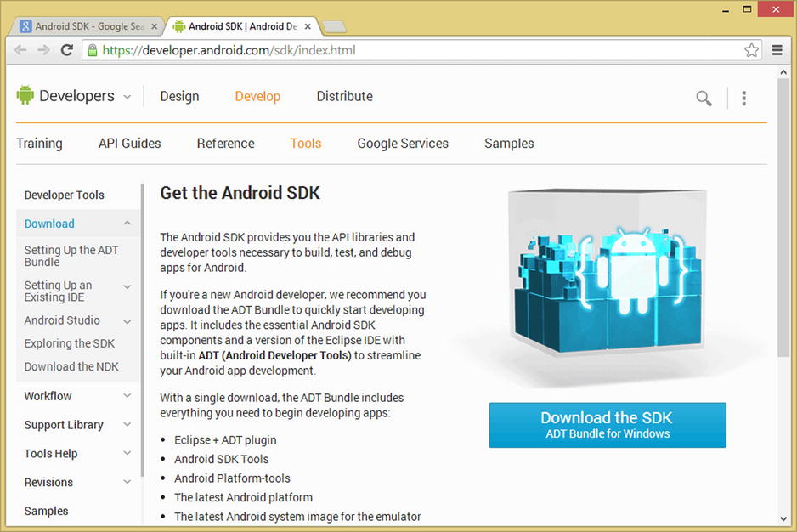Expand the Revisions section chevron
The width and height of the screenshot is (797, 532).
[127, 481]
